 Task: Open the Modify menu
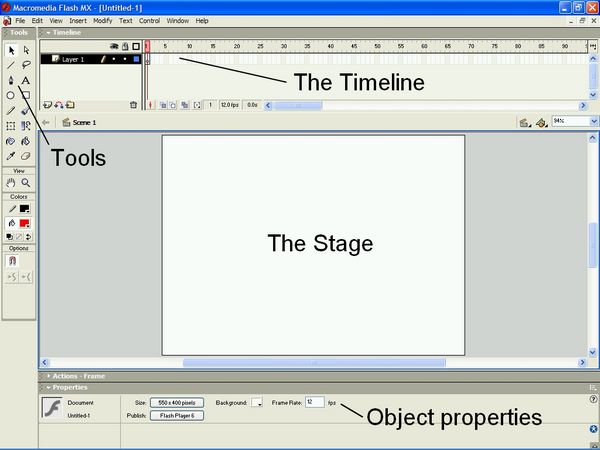pyautogui.click(x=102, y=20)
